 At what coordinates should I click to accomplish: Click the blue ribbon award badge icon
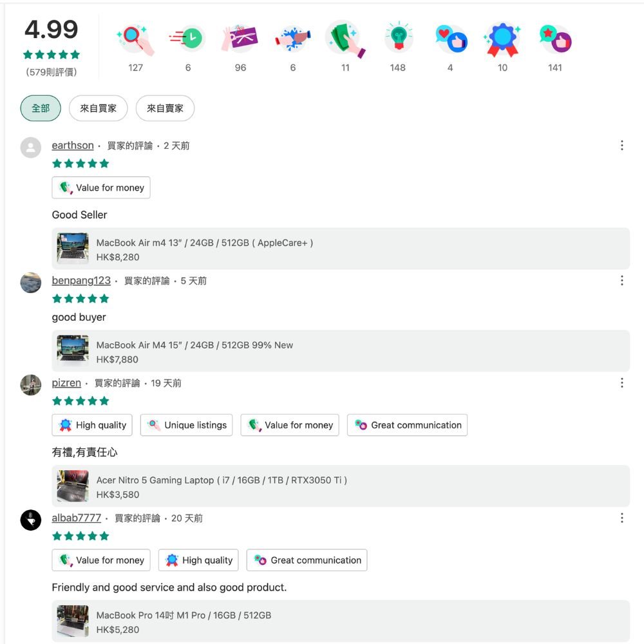[502, 40]
